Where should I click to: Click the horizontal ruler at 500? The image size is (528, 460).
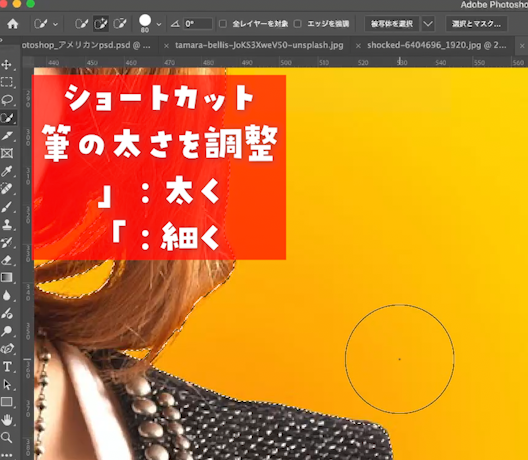[x=286, y=63]
